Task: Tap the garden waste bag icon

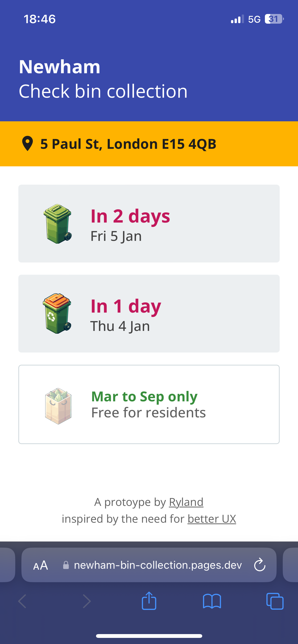Action: (58, 406)
